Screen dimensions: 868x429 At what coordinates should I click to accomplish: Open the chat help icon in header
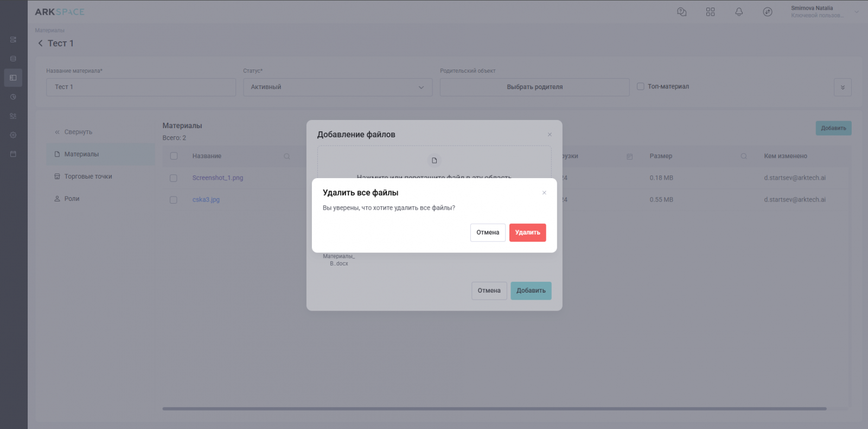tap(682, 12)
